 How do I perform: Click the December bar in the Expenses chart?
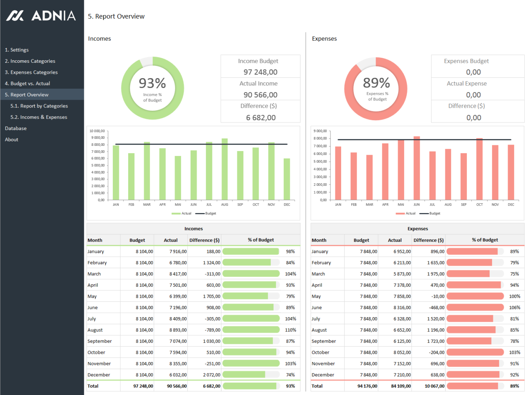pyautogui.click(x=511, y=171)
